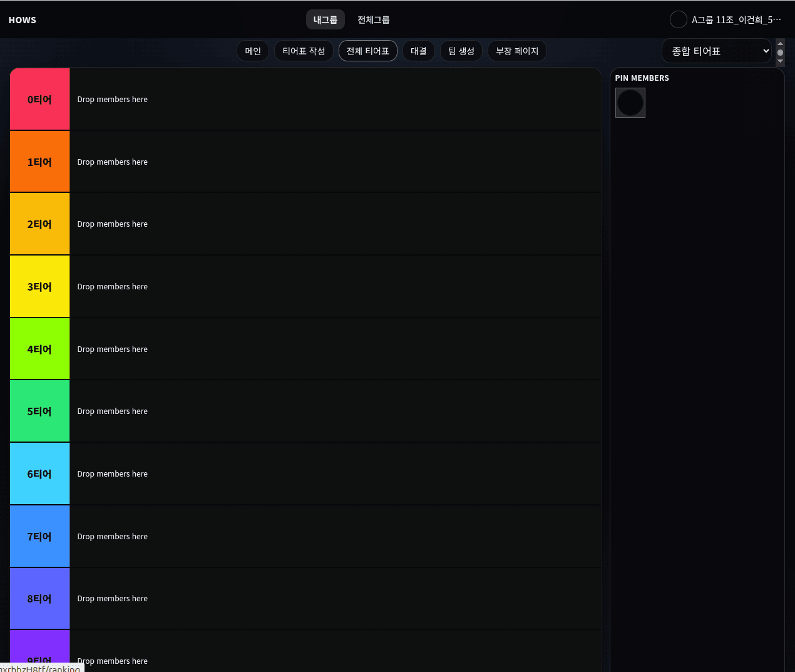Click the 4티어 drop members area
Screen dimensions: 795x672
point(336,349)
